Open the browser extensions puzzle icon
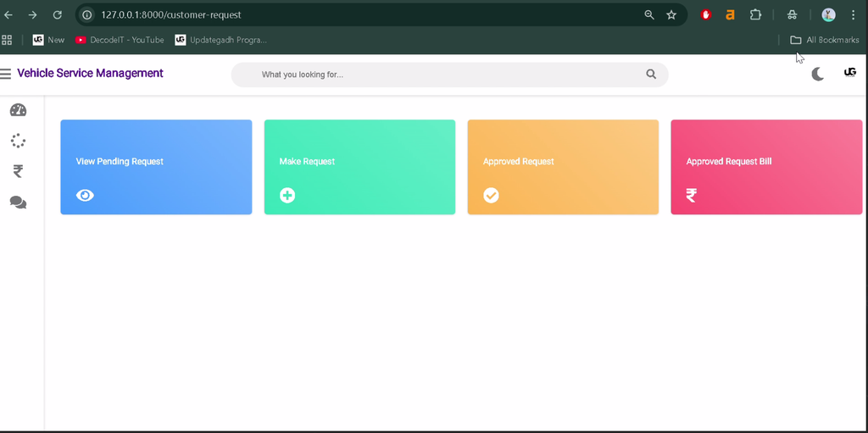The height and width of the screenshot is (433, 868). 755,15
